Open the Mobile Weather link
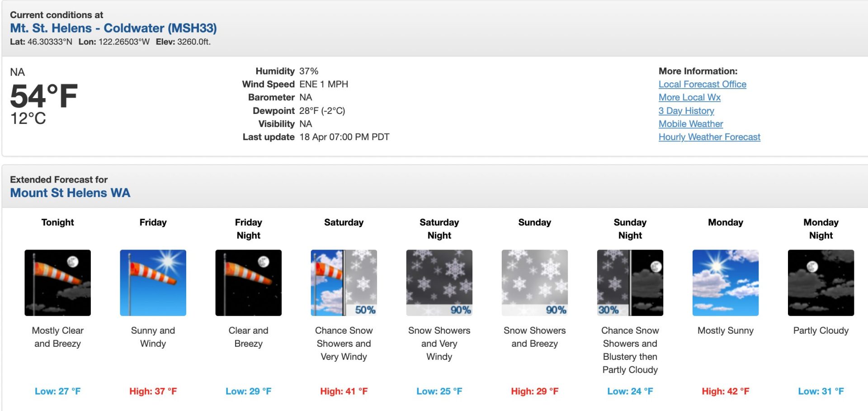The image size is (868, 411). 691,124
